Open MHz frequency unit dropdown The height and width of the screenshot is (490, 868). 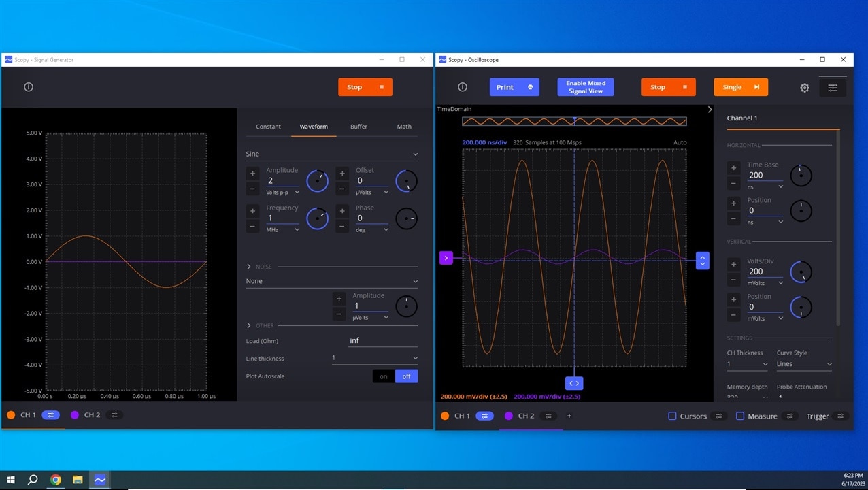283,230
